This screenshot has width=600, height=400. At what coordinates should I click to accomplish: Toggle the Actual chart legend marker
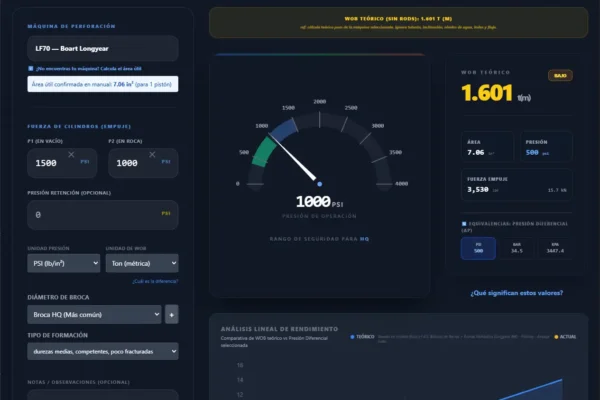click(x=556, y=337)
